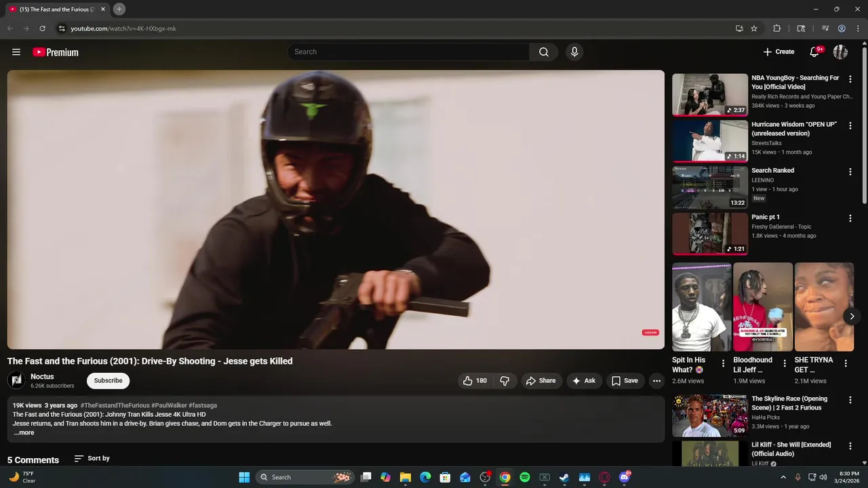Bookmark this tab with star
The height and width of the screenshot is (488, 868).
[x=754, y=28]
